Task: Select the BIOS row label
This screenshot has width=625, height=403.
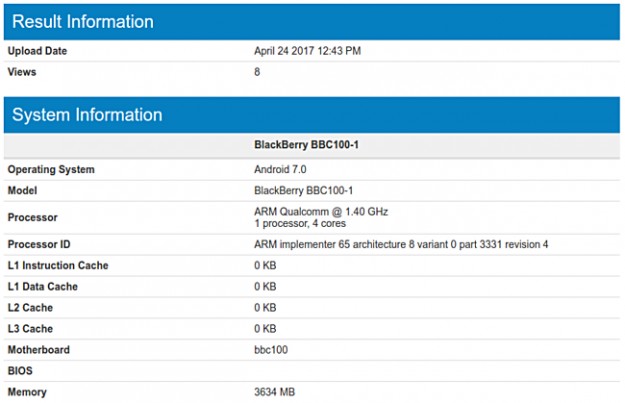Action: 20,371
